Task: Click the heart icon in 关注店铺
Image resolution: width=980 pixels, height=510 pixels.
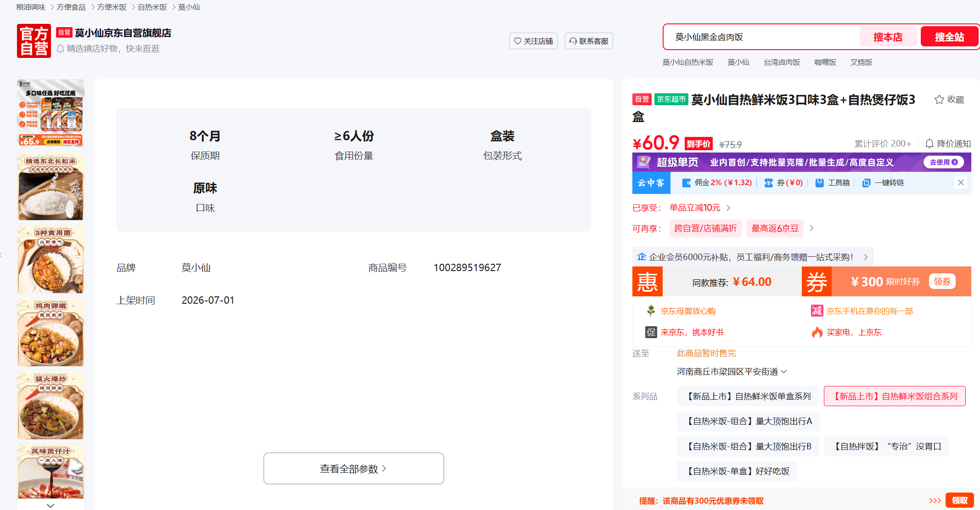Action: (x=518, y=41)
